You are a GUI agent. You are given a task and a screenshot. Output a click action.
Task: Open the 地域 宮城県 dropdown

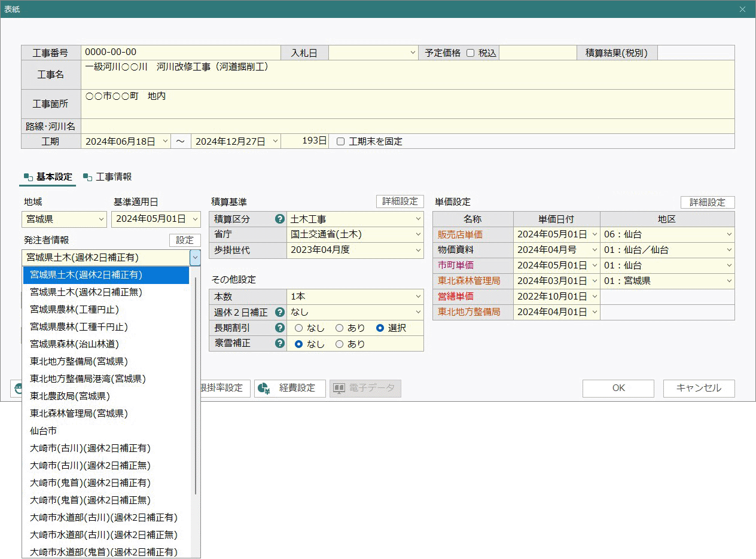click(101, 219)
